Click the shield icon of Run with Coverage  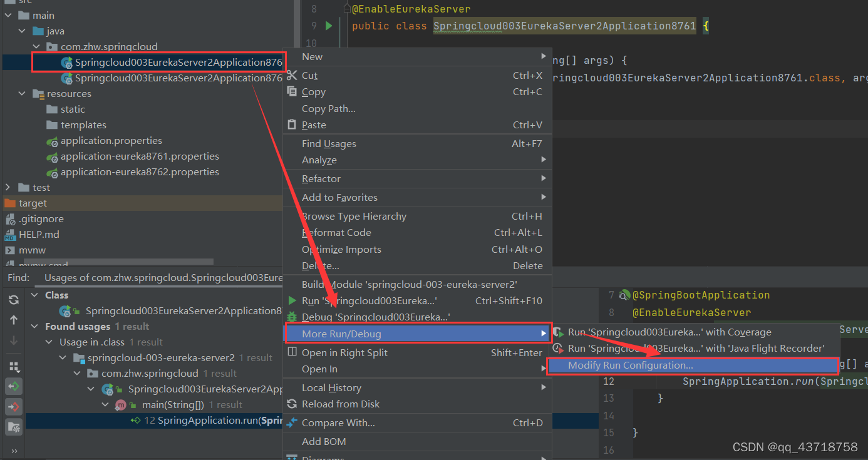click(x=557, y=332)
